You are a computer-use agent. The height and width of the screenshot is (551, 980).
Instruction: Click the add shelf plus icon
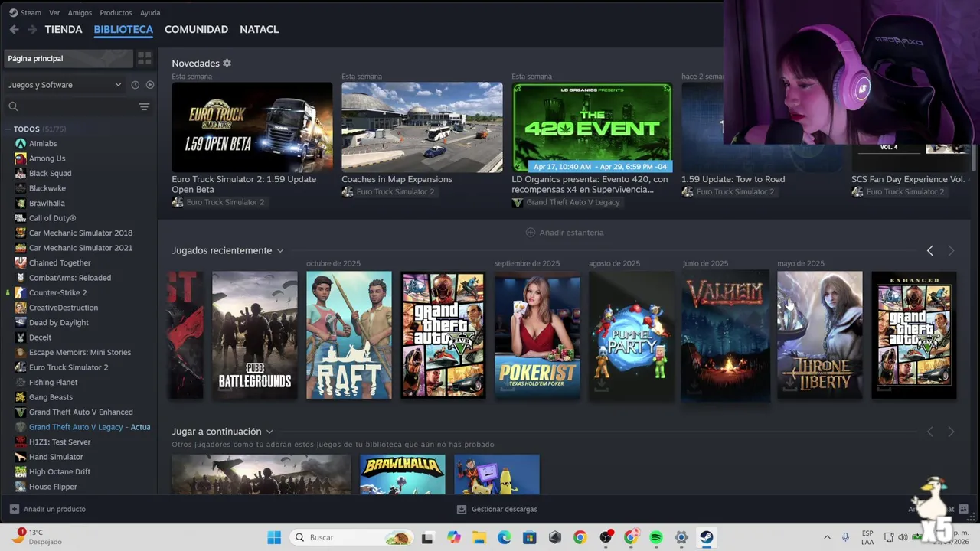pos(531,233)
